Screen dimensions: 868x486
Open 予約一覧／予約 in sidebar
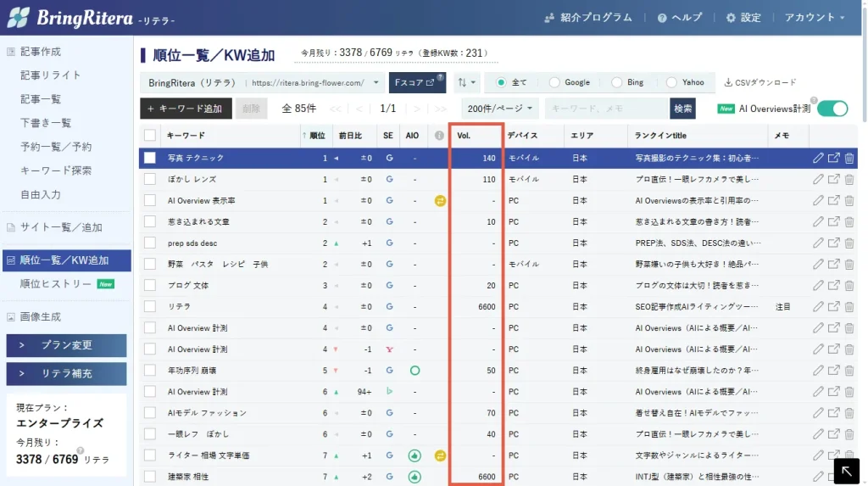coord(56,147)
